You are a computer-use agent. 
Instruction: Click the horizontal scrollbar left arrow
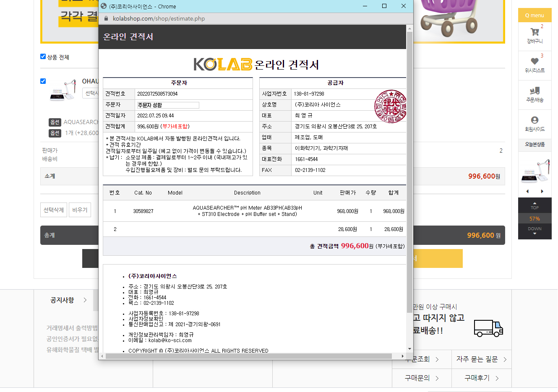click(x=102, y=356)
